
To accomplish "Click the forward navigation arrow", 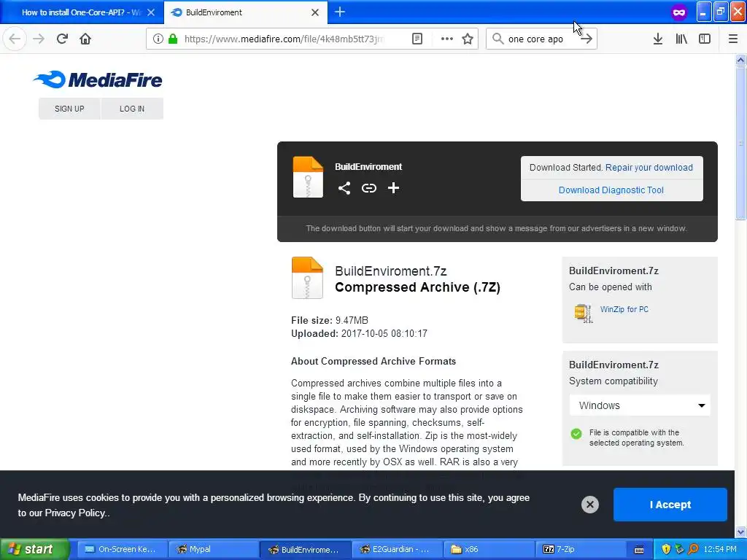I will (x=39, y=39).
